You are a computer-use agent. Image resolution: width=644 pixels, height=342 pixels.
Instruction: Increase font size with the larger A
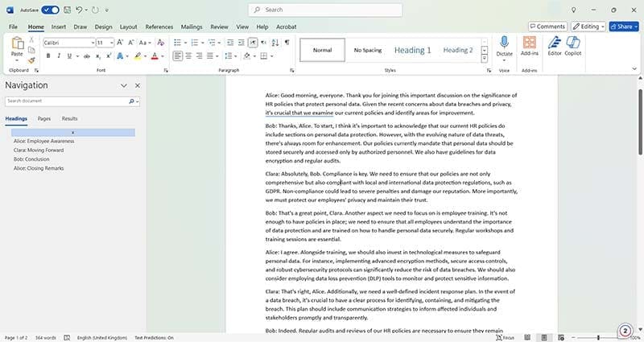coord(120,43)
